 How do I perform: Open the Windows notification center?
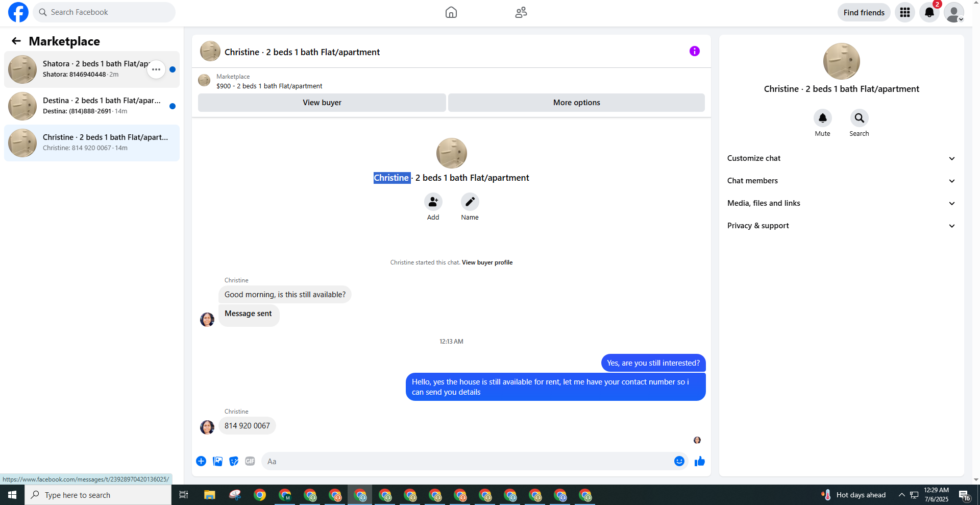[x=965, y=495]
